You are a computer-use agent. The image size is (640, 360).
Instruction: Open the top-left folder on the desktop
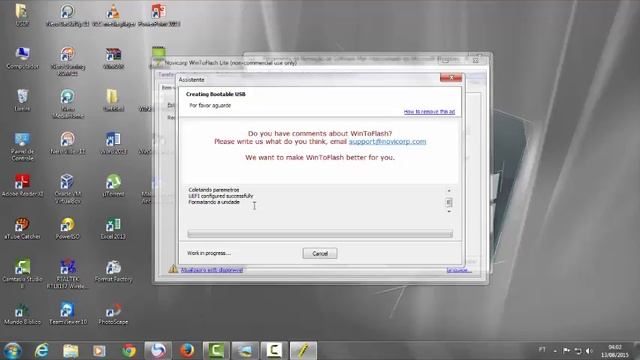22,16
